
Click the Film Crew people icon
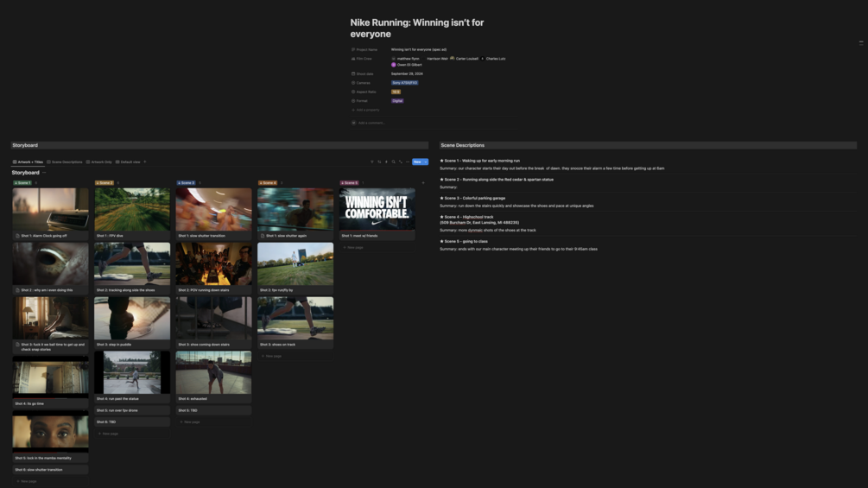point(353,59)
